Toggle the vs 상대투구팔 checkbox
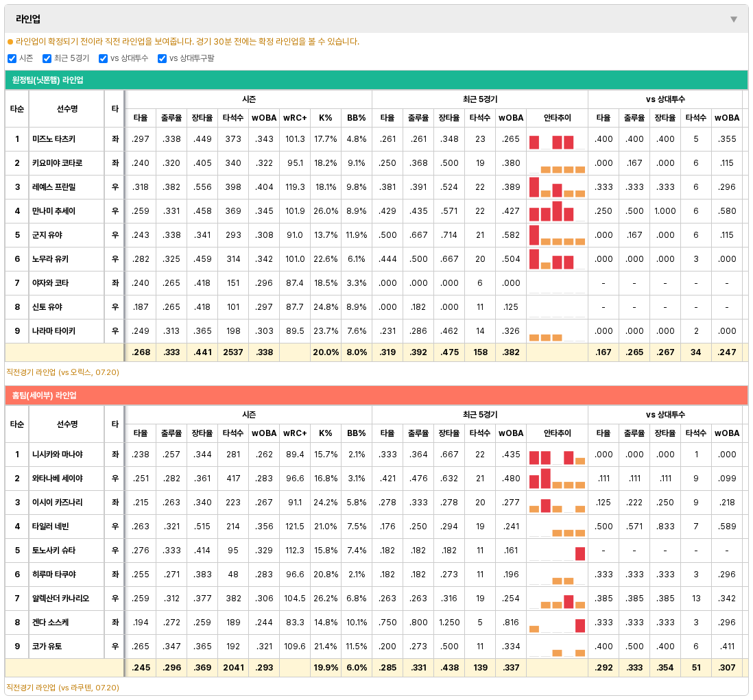Screen dimensions: 753x700 point(162,58)
